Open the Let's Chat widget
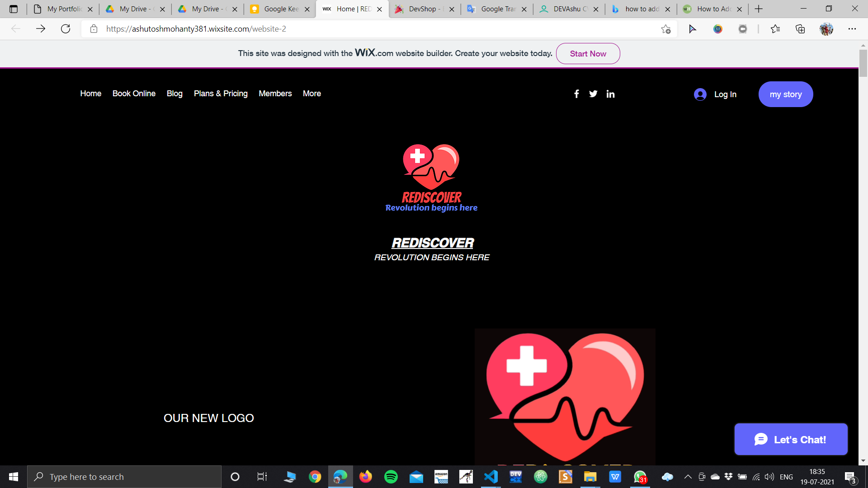Image resolution: width=868 pixels, height=488 pixels. [791, 439]
